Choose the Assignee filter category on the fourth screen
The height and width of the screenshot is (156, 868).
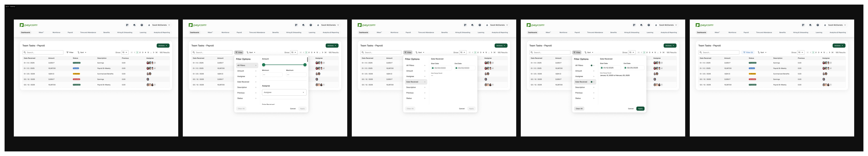(585, 77)
